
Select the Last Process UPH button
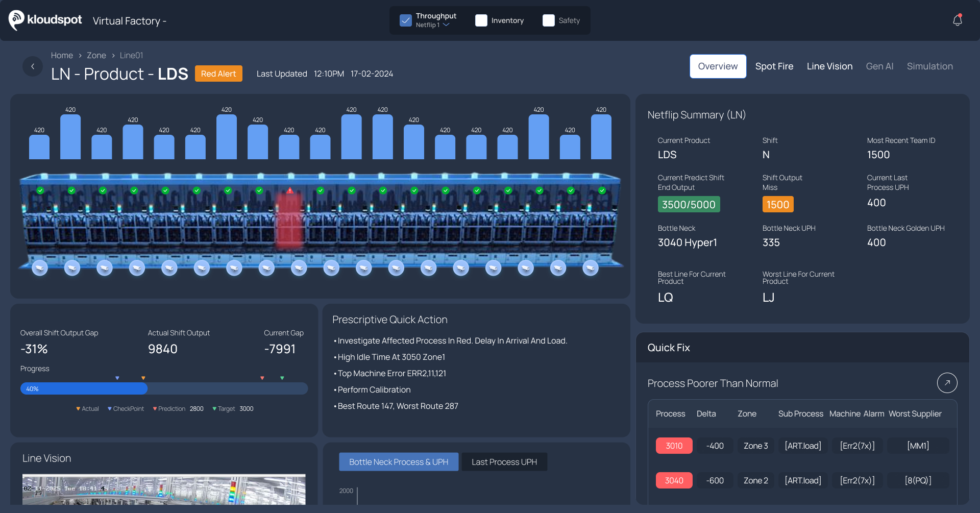504,462
